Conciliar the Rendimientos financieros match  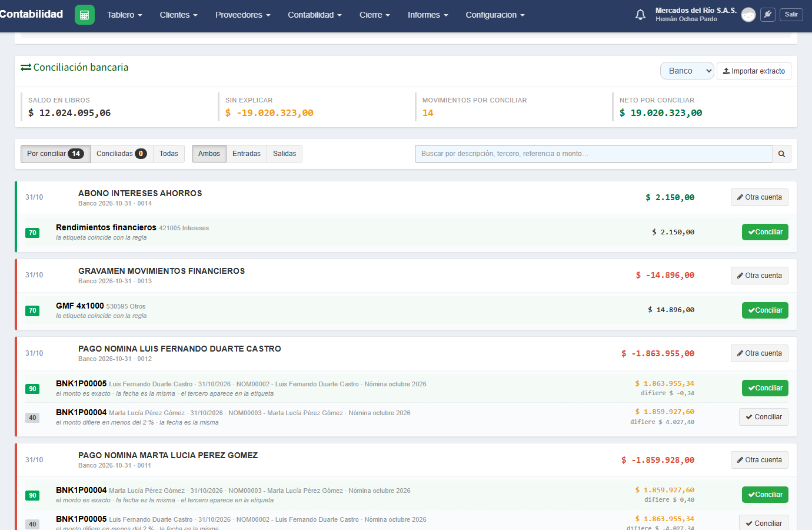tap(765, 232)
